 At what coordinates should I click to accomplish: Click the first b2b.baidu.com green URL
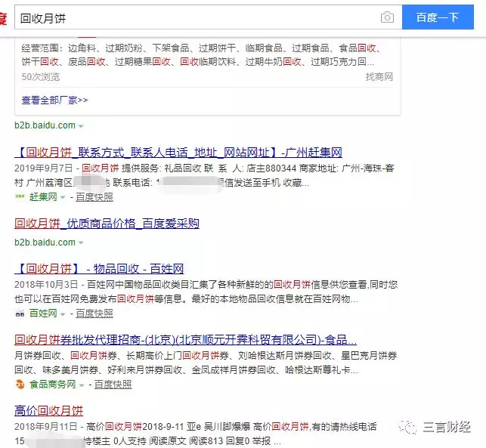45,125
